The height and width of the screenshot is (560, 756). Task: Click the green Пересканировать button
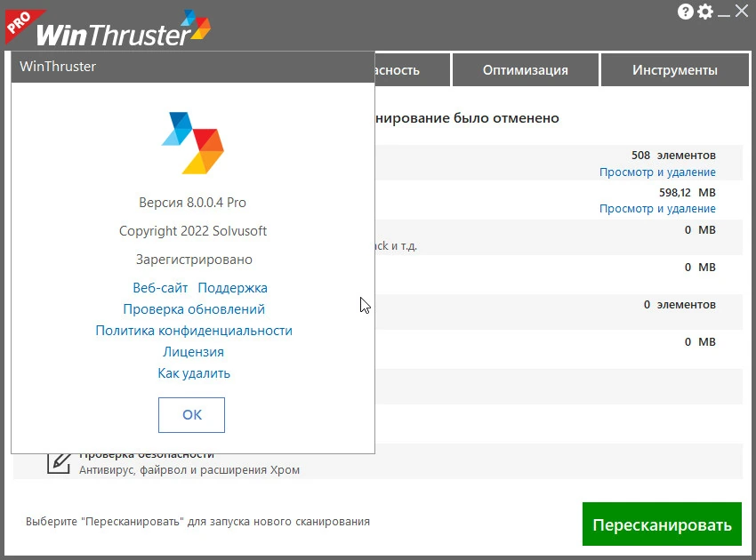click(662, 524)
